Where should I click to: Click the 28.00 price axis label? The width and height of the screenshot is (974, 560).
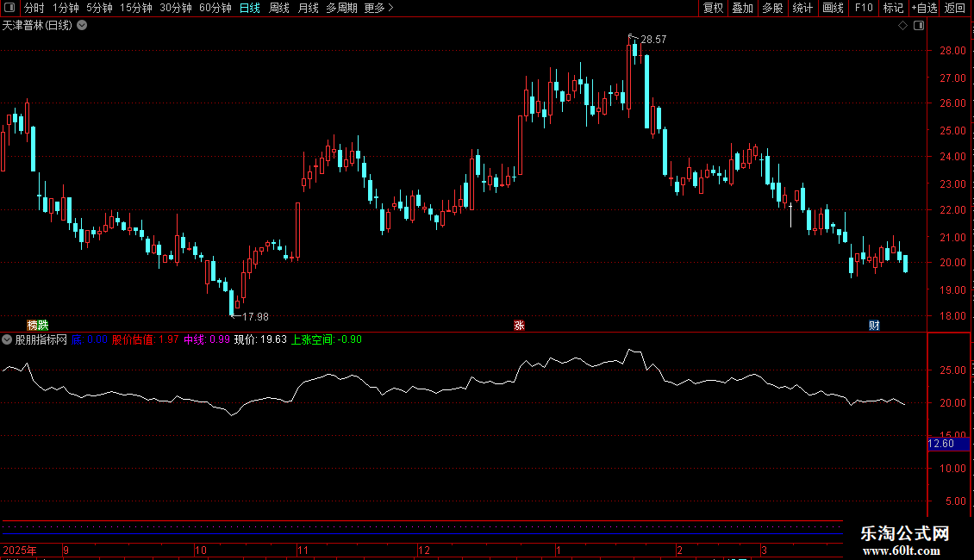point(952,51)
